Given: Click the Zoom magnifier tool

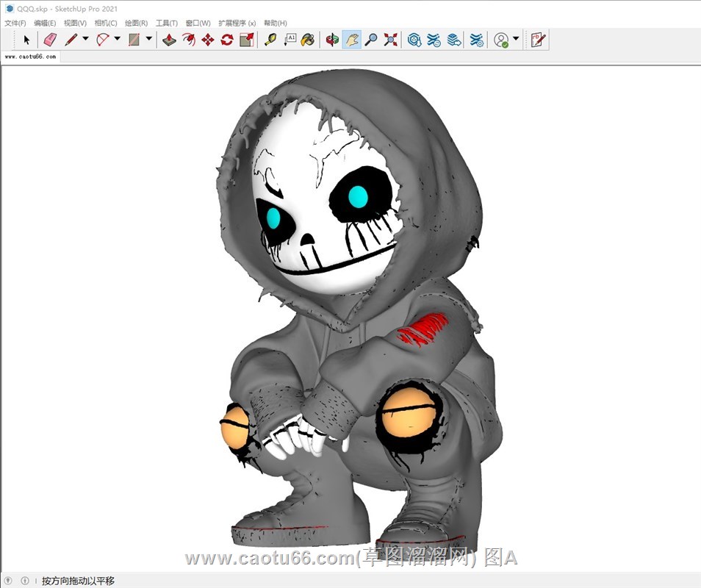Looking at the screenshot, I should pyautogui.click(x=371, y=40).
